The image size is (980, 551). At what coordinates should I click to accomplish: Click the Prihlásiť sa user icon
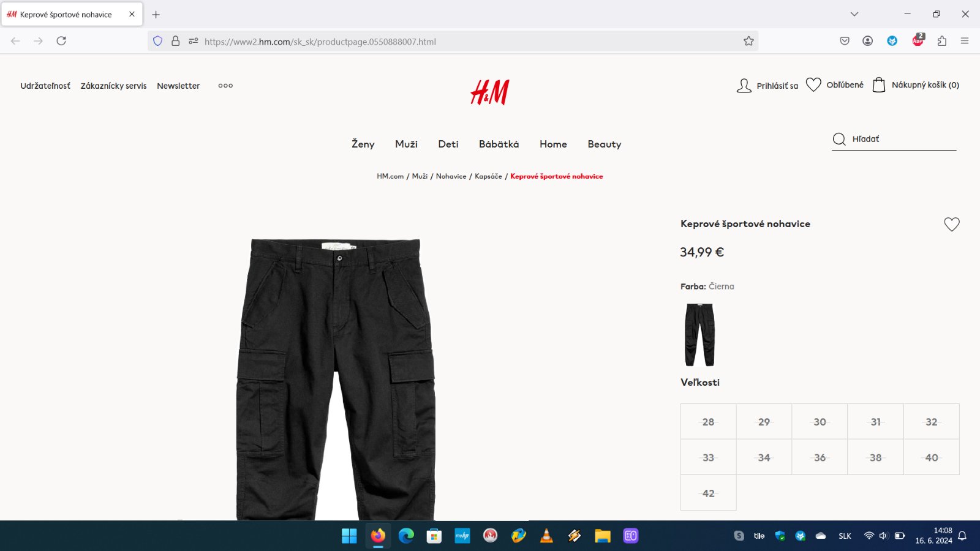744,86
